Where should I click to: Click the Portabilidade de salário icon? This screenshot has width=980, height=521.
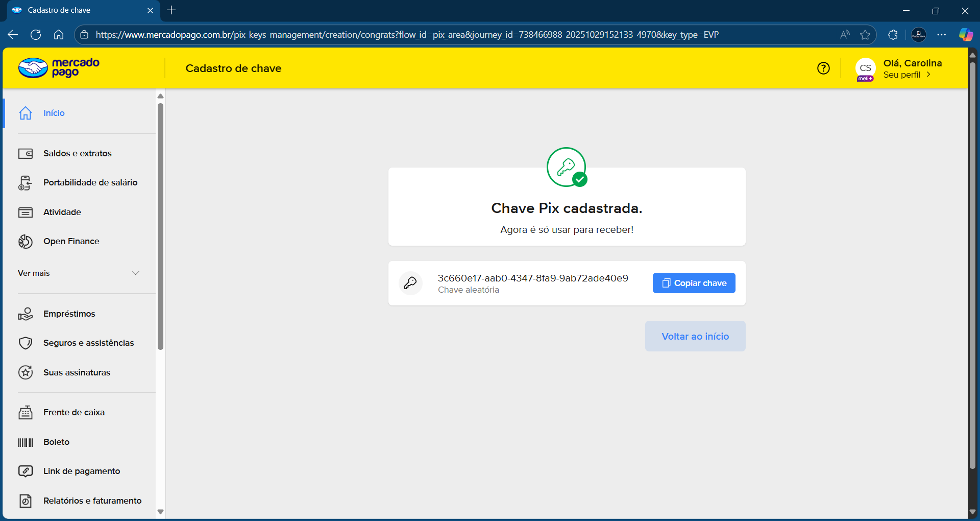[x=26, y=183]
